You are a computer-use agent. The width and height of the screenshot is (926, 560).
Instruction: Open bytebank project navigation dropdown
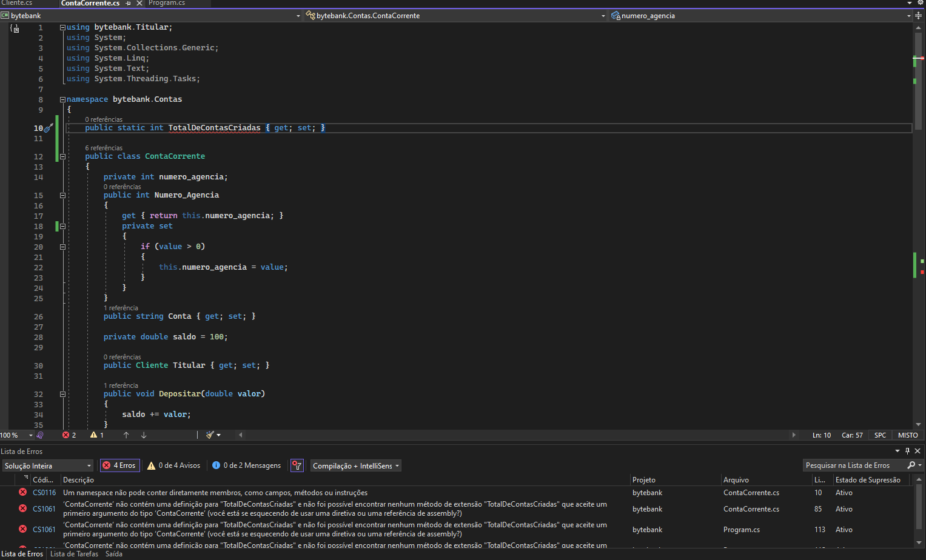151,16
